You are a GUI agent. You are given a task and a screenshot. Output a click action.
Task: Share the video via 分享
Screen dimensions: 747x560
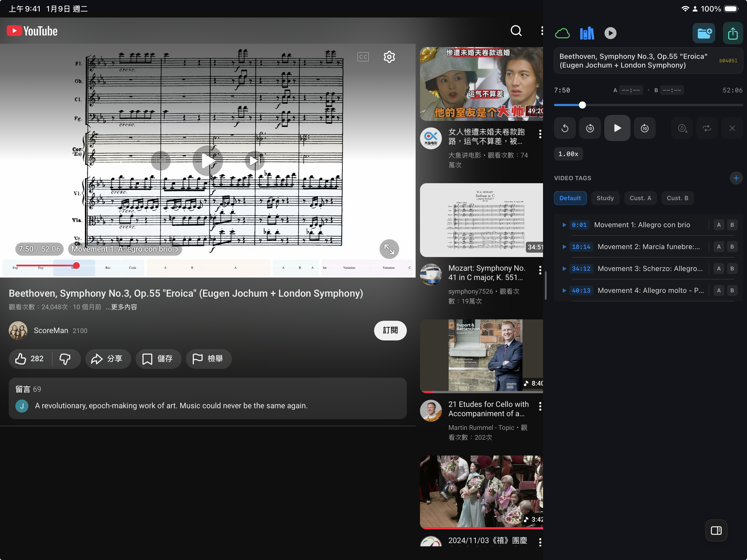108,359
